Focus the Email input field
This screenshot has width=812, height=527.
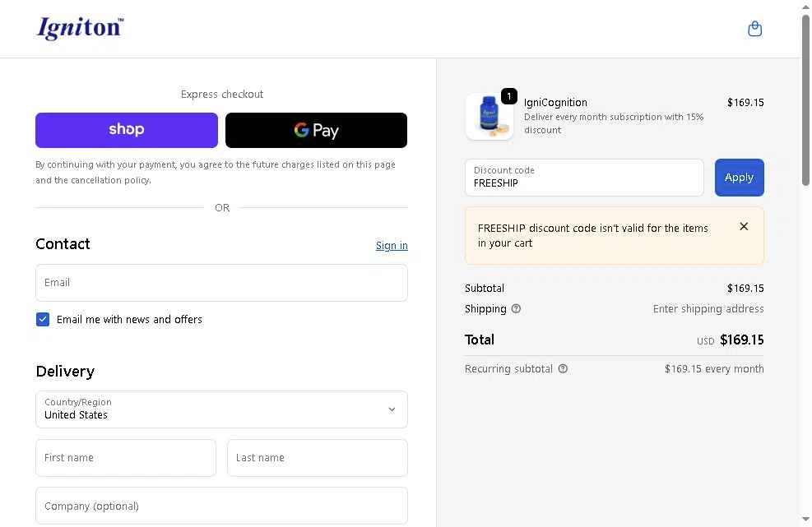point(221,283)
